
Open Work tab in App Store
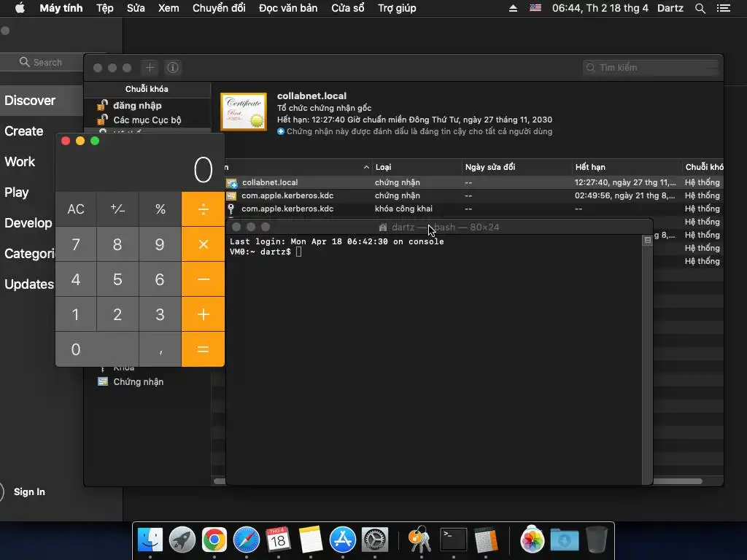tap(20, 162)
